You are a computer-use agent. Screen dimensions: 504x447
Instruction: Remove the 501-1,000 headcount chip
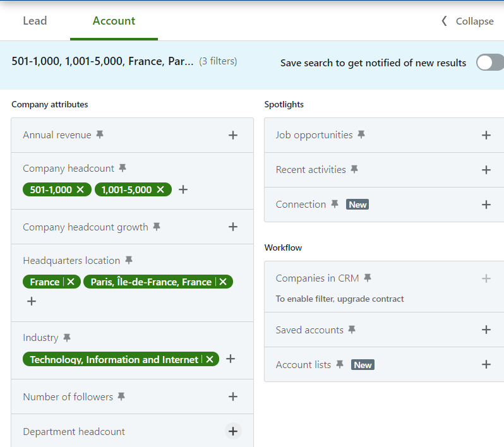[x=80, y=189]
